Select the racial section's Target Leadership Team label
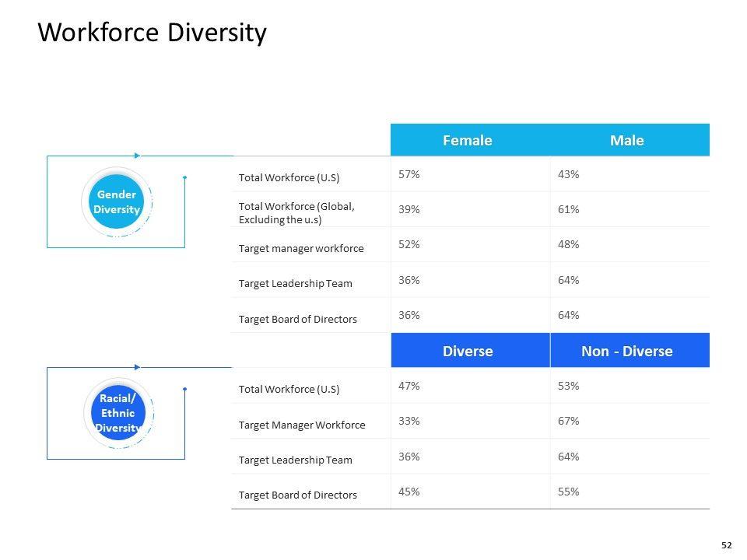Screen dimensions: 747x560 pos(296,460)
